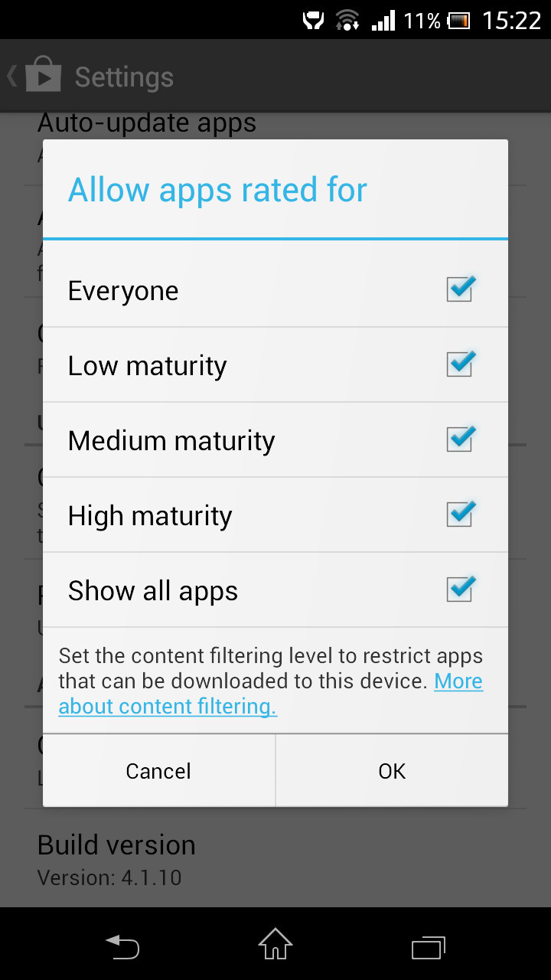Toggle the Show all apps checkbox
Screen dimensions: 551x980
[461, 590]
